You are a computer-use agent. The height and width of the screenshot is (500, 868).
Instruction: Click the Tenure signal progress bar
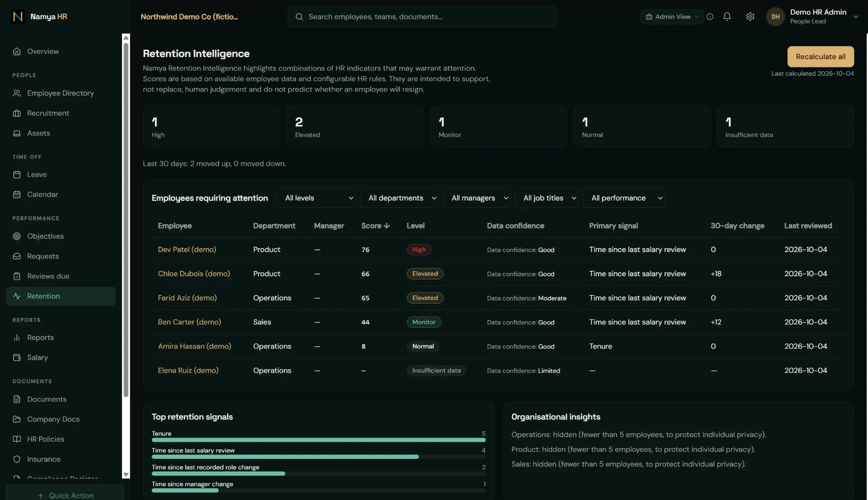[318, 440]
